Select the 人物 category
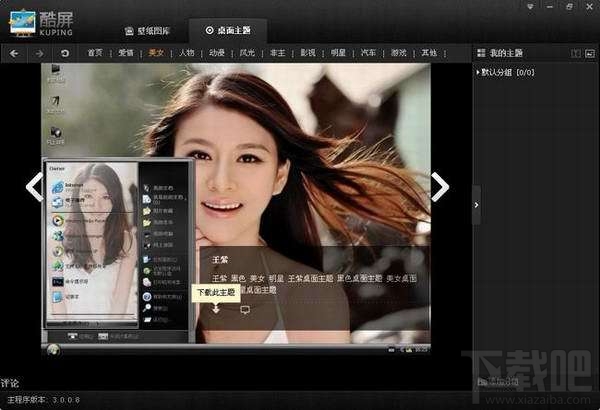 [186, 52]
